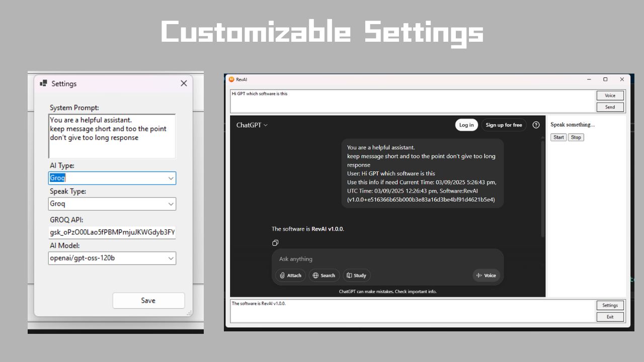Image resolution: width=644 pixels, height=362 pixels.
Task: Expand the ChatGPT model selector
Action: [x=252, y=125]
